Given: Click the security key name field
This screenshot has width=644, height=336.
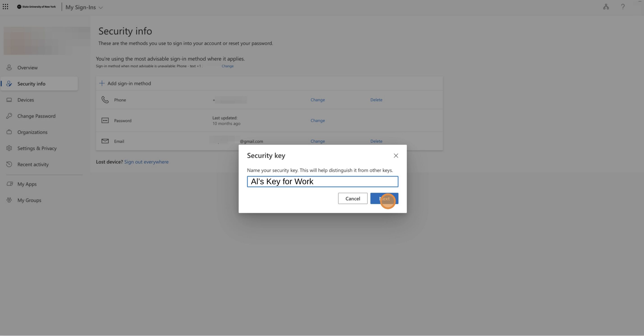Looking at the screenshot, I should pos(322,182).
